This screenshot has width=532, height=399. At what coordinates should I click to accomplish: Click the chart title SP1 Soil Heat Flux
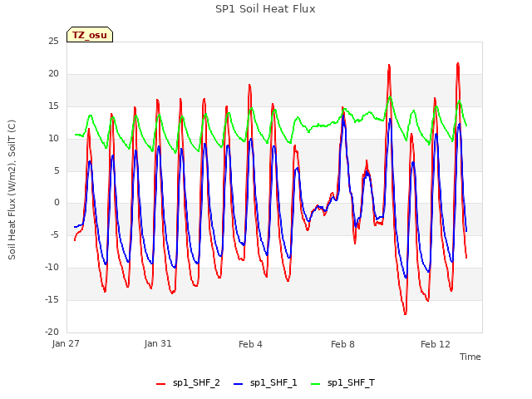point(265,9)
